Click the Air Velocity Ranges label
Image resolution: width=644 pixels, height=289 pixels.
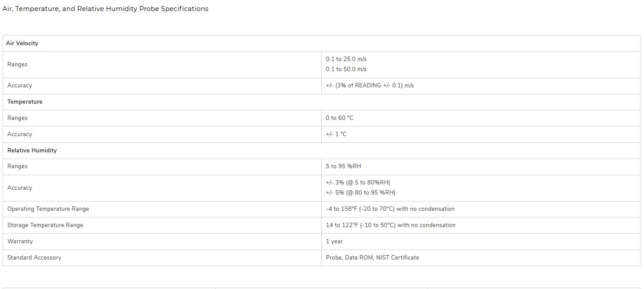click(18, 65)
